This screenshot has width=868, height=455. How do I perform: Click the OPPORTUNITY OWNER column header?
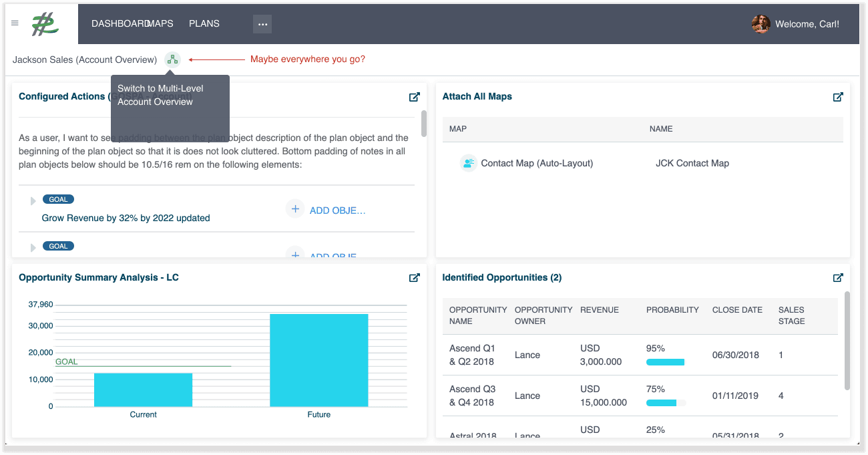click(544, 315)
